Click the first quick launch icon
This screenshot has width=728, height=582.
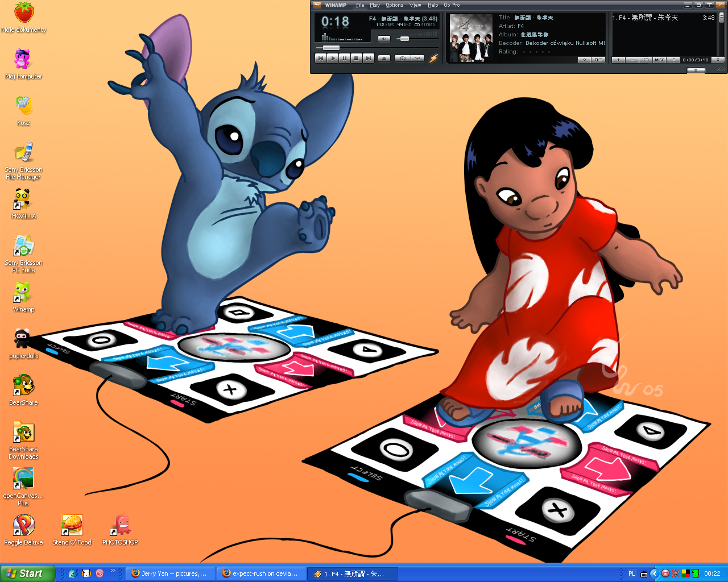click(73, 573)
